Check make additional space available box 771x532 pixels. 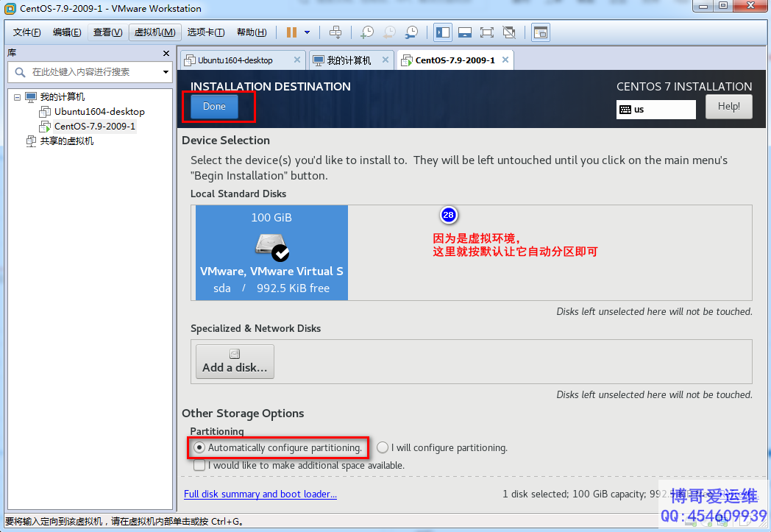tap(199, 465)
